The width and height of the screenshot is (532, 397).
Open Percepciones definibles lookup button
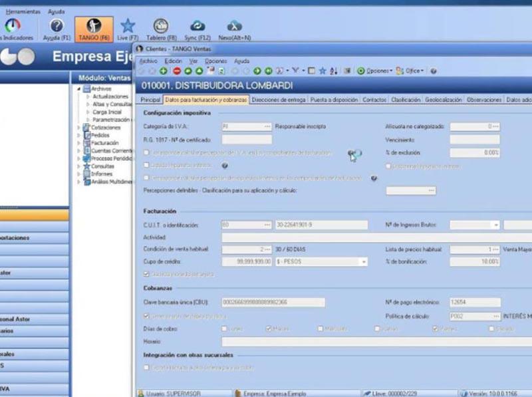click(432, 191)
